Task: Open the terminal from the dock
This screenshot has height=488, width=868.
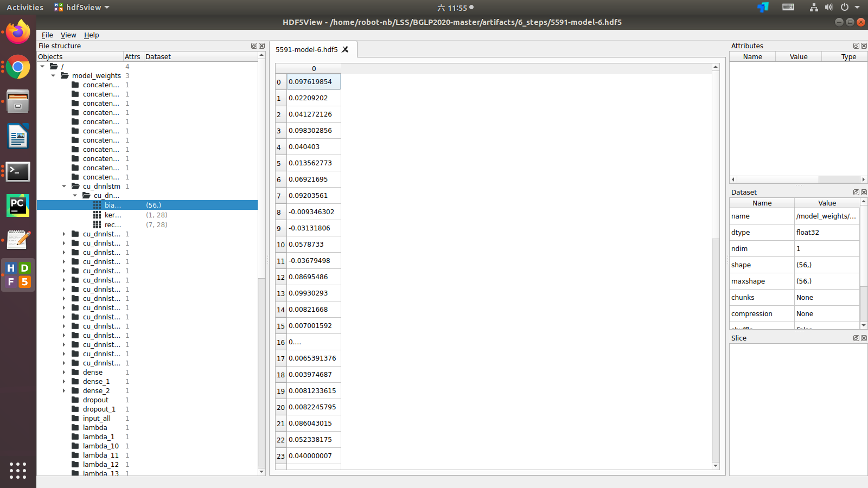Action: click(18, 171)
